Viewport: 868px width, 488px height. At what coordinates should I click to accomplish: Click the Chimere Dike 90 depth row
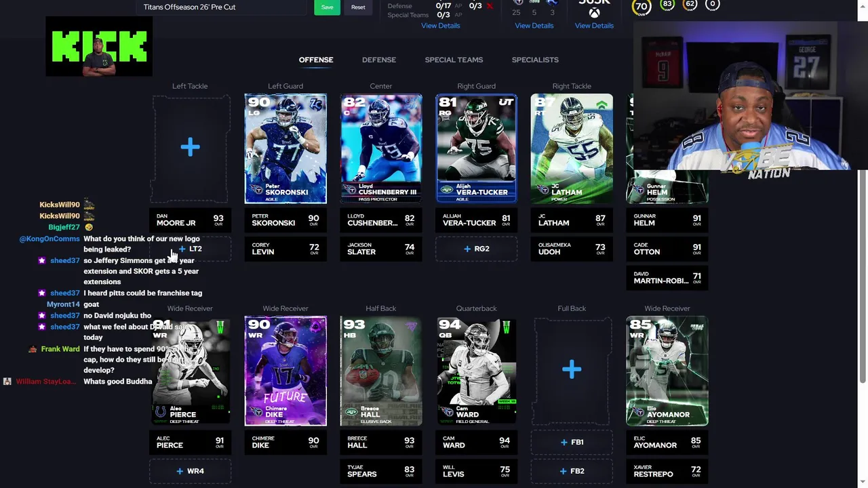pos(285,442)
